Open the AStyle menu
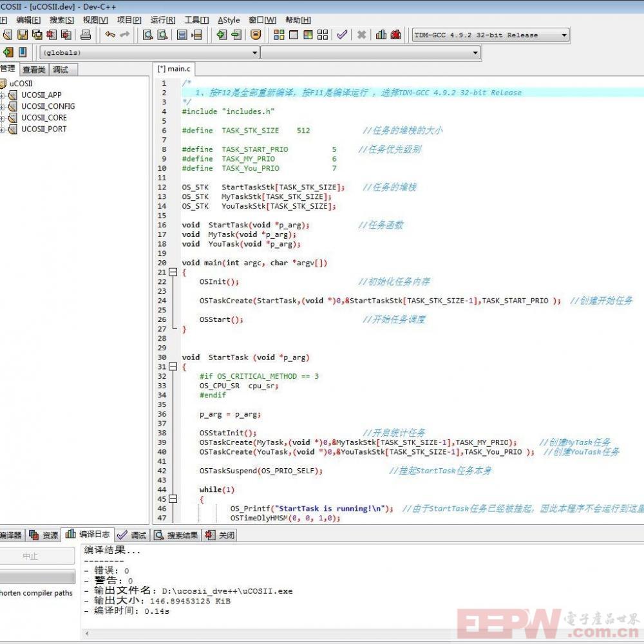This screenshot has width=644, height=644. tap(229, 20)
